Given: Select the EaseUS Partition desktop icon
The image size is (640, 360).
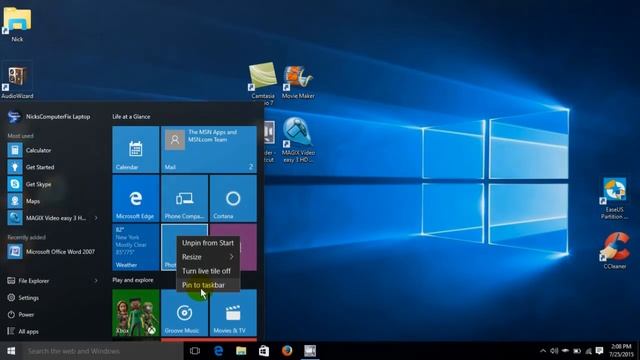Looking at the screenshot, I should point(614,198).
